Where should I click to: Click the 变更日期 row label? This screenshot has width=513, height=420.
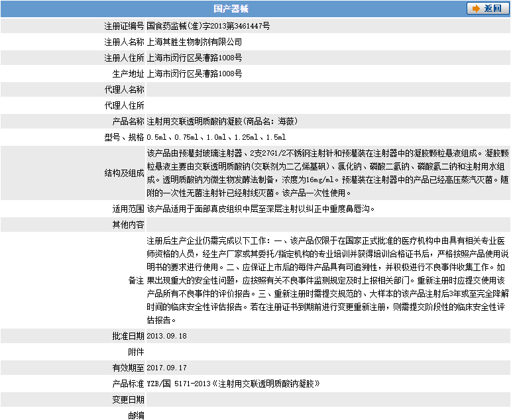[x=127, y=399]
